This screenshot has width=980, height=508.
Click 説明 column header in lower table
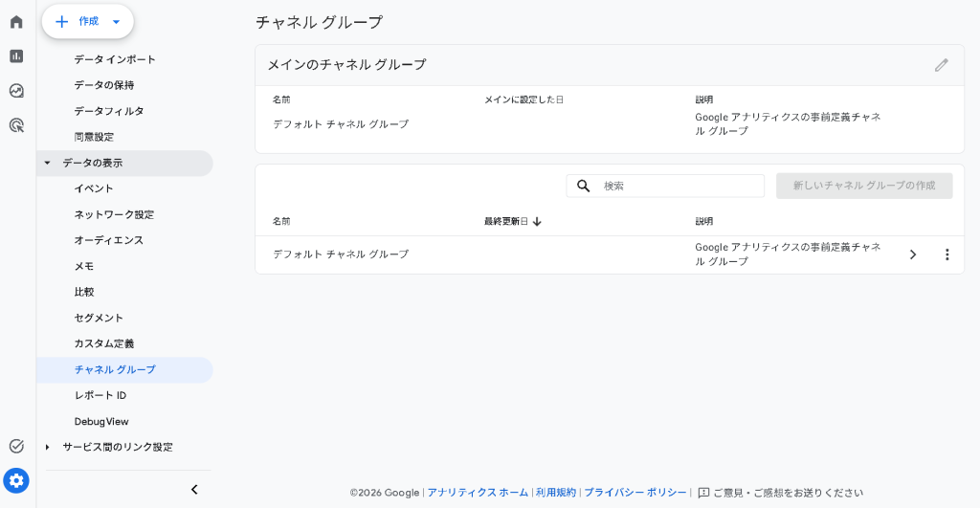[x=704, y=222]
